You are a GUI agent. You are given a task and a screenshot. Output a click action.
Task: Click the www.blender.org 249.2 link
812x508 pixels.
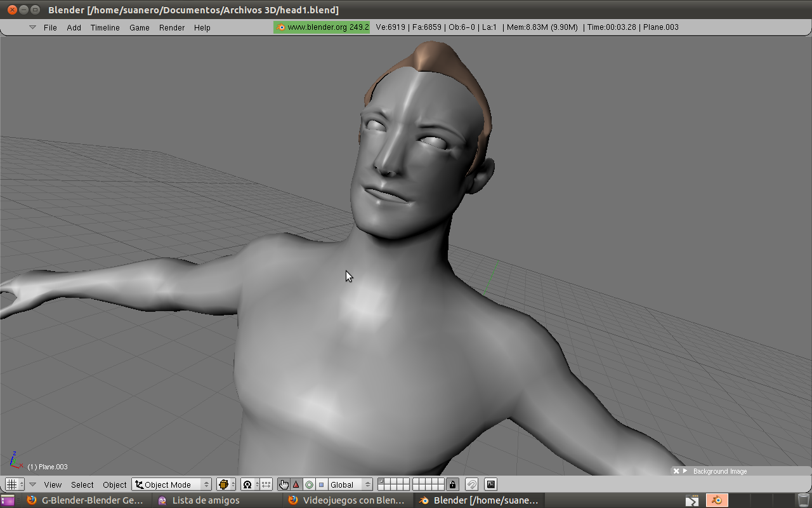coord(322,27)
